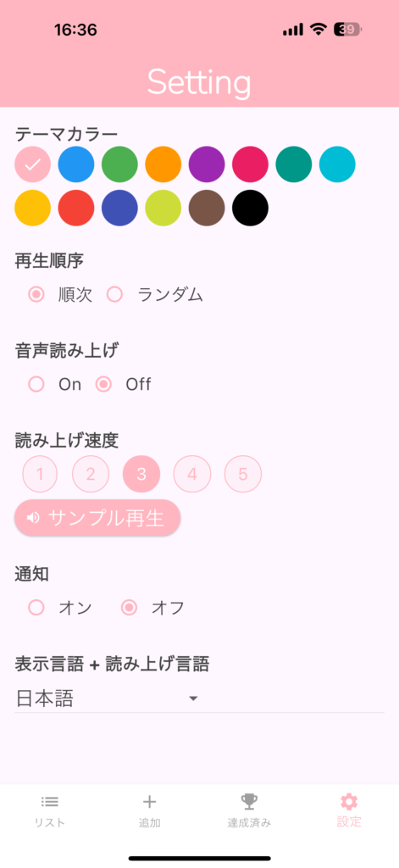Select the purple theme color

pyautogui.click(x=207, y=164)
